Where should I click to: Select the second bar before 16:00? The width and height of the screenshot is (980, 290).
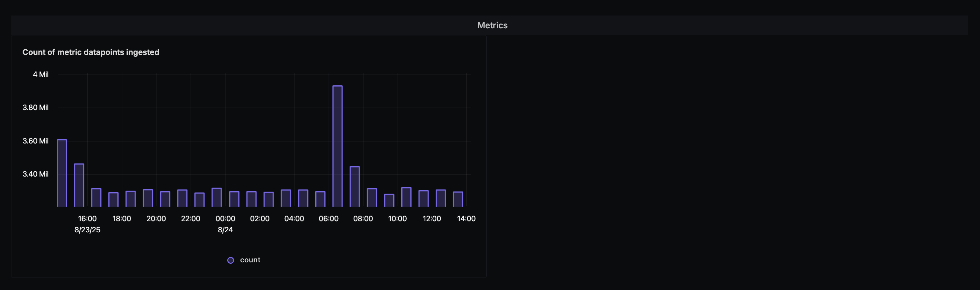tap(79, 185)
